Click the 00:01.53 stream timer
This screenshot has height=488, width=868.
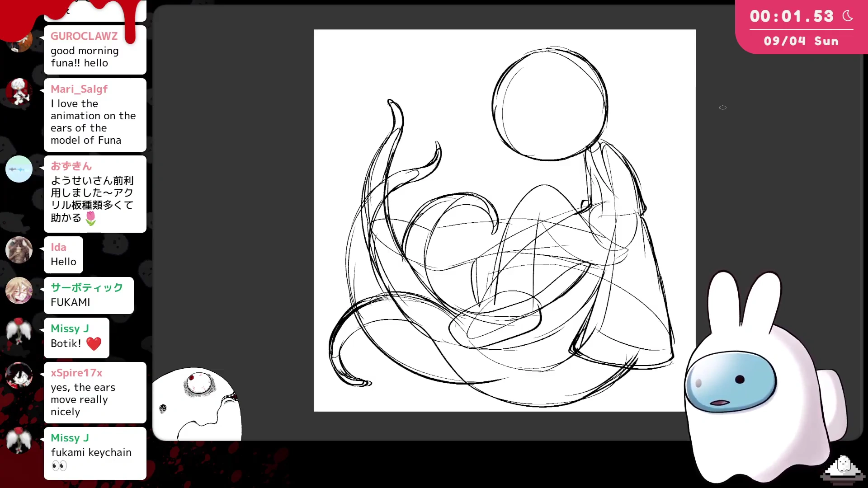[x=791, y=16]
